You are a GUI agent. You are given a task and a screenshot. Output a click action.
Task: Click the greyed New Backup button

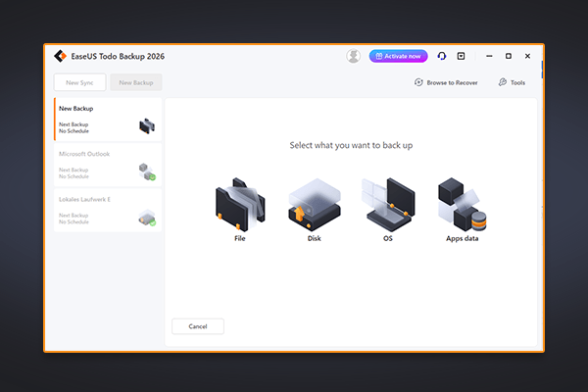click(x=136, y=82)
